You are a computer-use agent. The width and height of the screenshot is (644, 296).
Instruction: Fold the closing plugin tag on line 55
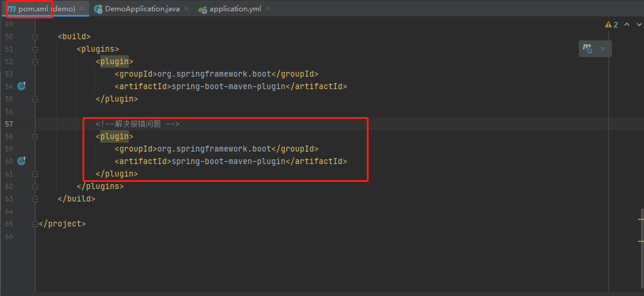(x=36, y=99)
